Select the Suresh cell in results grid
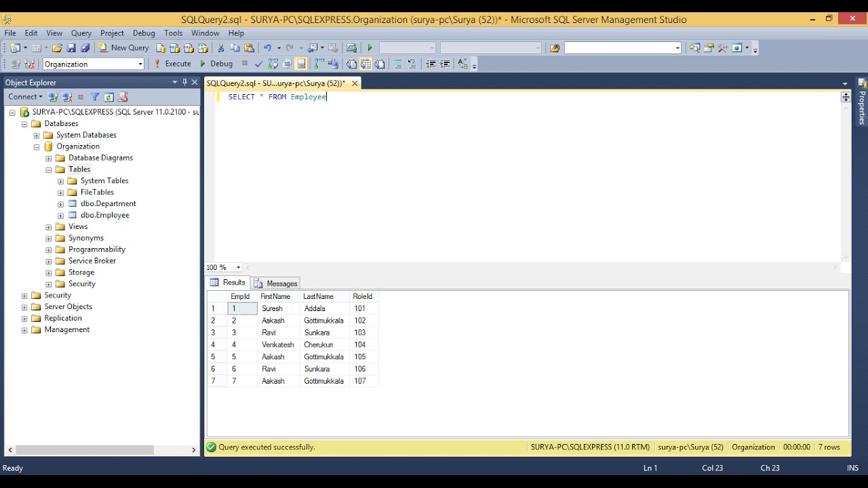This screenshot has width=868, height=488. [278, 308]
